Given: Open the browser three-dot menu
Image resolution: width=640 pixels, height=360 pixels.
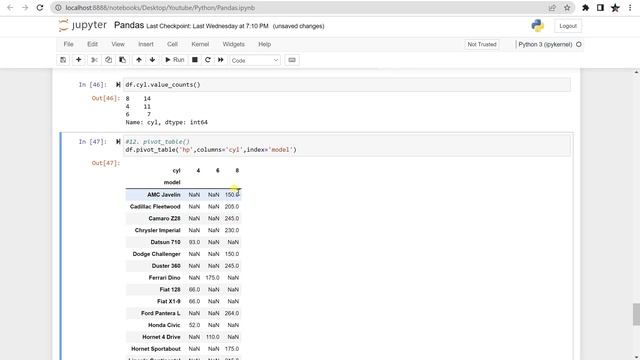Looking at the screenshot, I should click(x=630, y=8).
